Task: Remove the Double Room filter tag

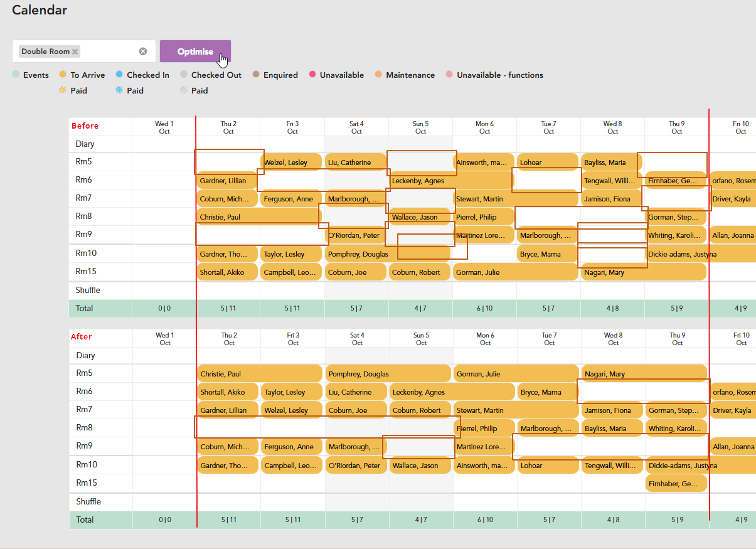Action: (x=75, y=51)
